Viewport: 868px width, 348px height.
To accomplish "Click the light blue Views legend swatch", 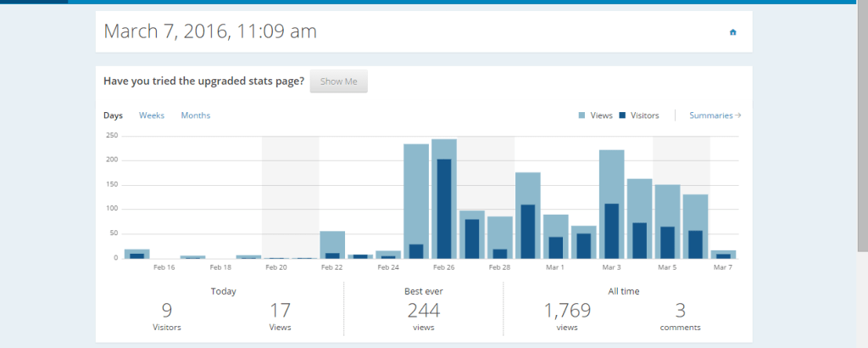I will (x=581, y=115).
